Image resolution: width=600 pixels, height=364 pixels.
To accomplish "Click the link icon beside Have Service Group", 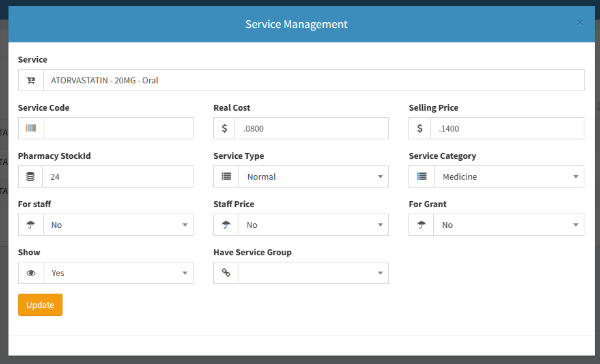I will click(x=226, y=273).
